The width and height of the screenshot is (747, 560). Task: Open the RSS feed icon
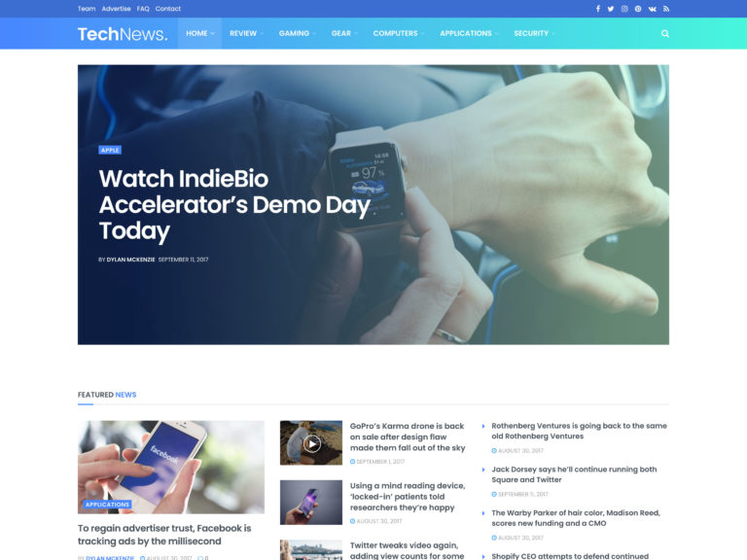(x=666, y=9)
